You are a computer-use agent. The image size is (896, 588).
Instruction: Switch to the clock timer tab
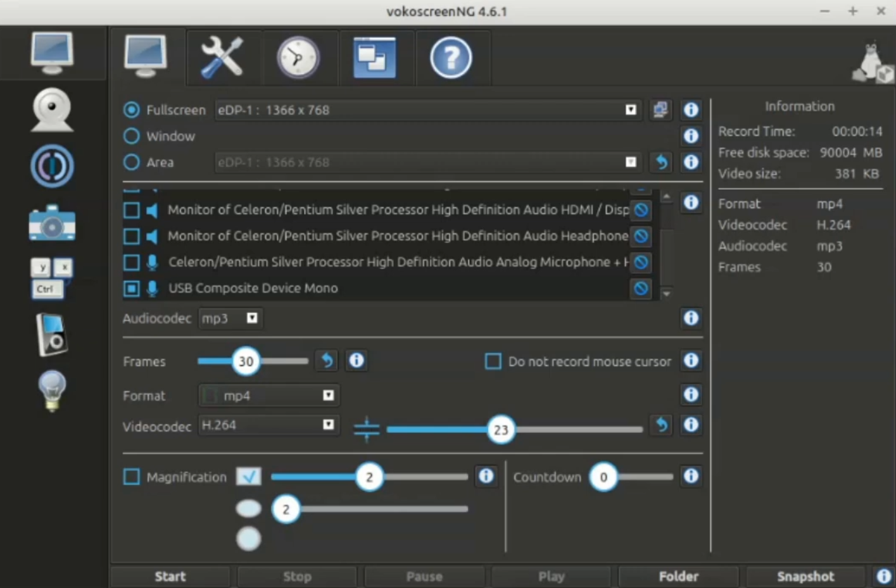tap(298, 58)
